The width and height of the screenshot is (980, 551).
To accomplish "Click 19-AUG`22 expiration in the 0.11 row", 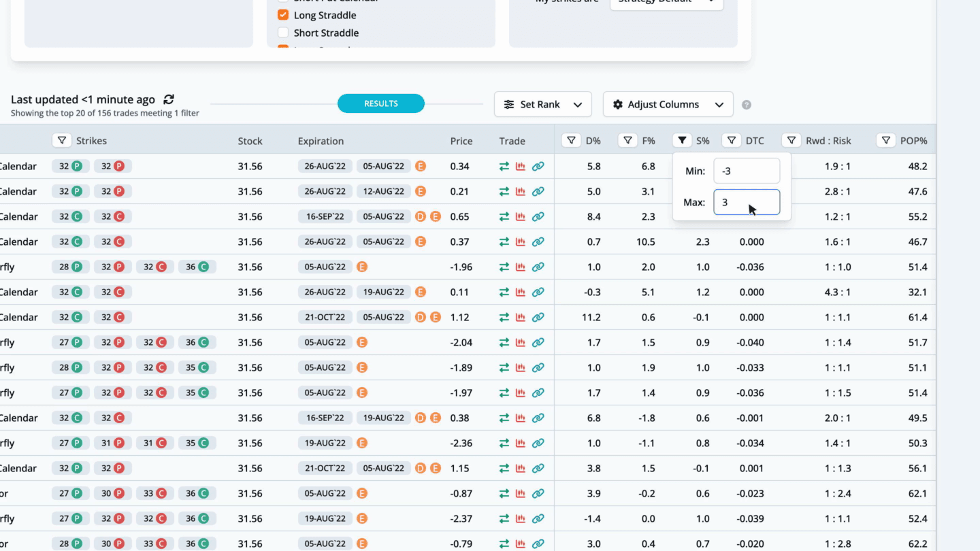I will (384, 292).
